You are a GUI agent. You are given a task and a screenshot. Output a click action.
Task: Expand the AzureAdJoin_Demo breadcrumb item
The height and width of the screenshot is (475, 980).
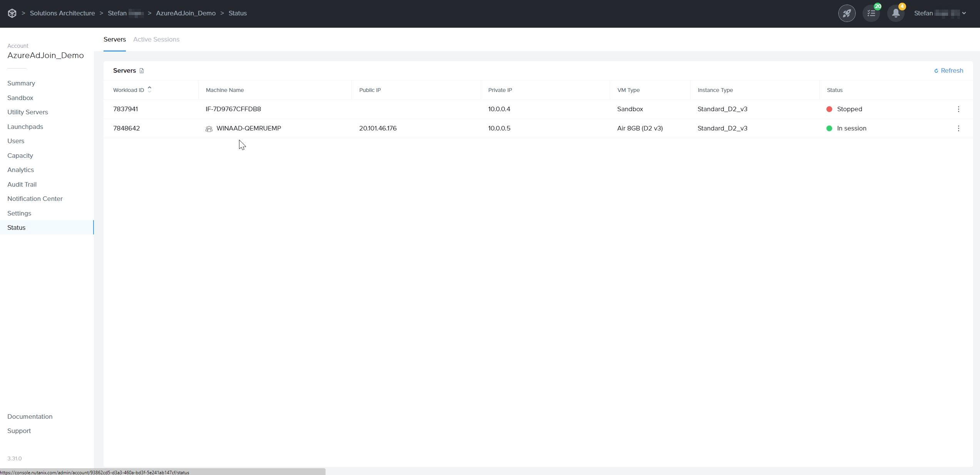[x=186, y=13]
